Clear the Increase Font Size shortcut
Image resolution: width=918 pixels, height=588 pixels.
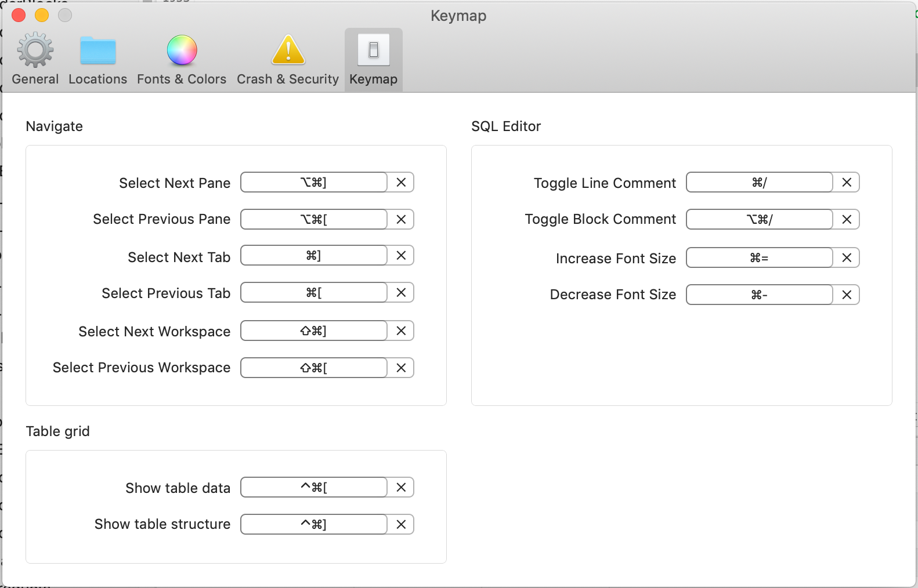[x=847, y=257]
